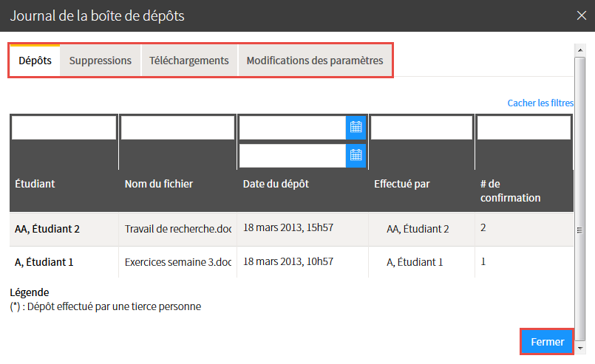Switch to the Dépôts tab

pos(35,61)
